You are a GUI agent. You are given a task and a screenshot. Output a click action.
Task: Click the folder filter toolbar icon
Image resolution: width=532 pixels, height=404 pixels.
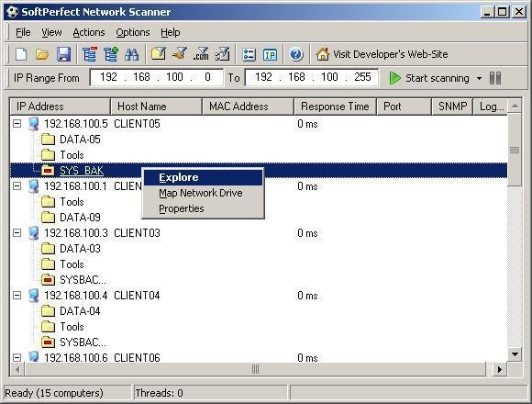click(159, 53)
